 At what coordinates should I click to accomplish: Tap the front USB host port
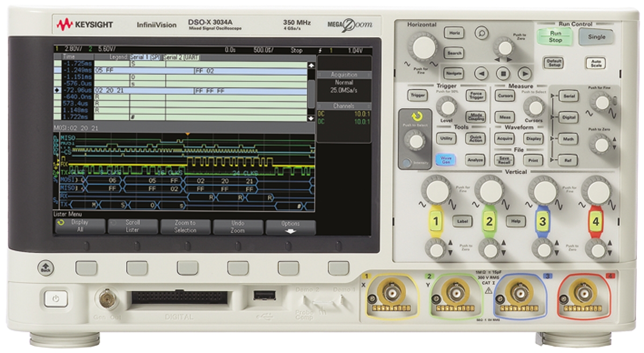pyautogui.click(x=265, y=294)
